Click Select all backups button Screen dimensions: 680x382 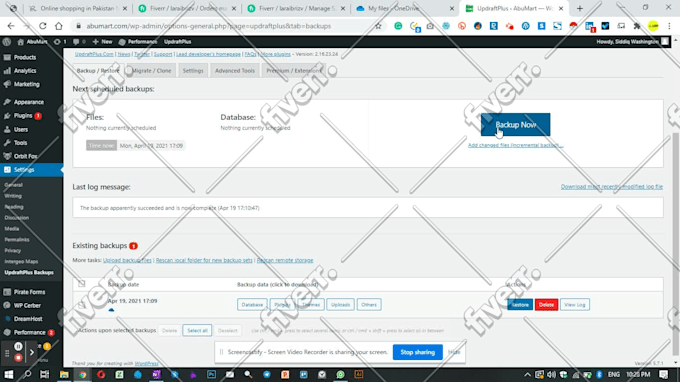pyautogui.click(x=197, y=330)
